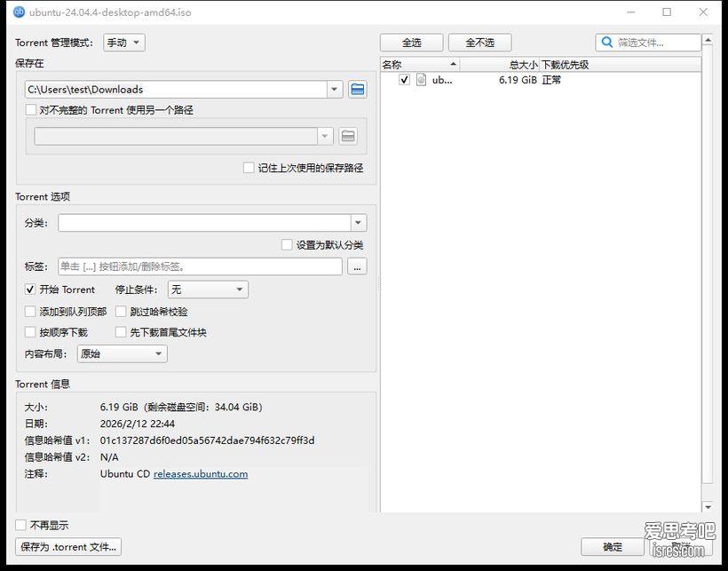Click the blue save path browse folder icon

point(358,89)
